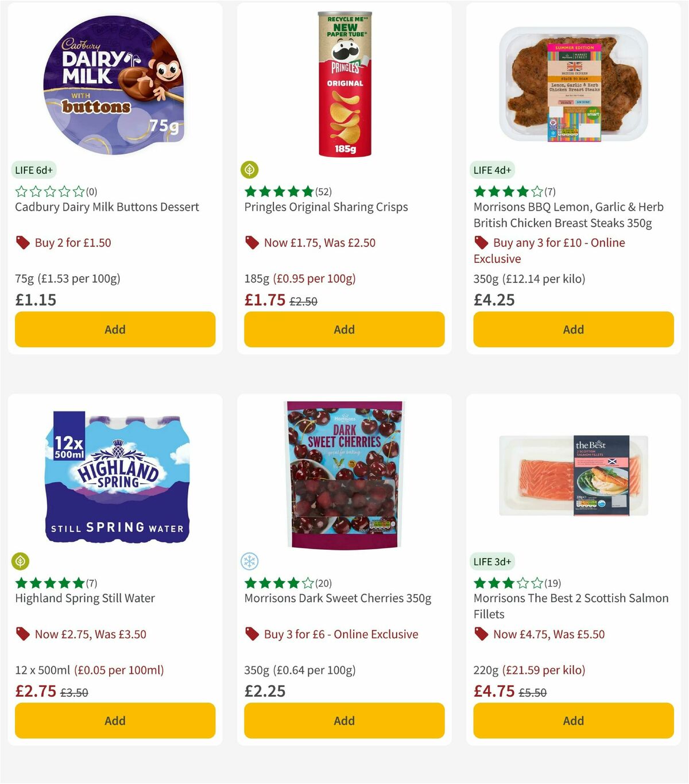
Task: Click the LIFE 6d+ badge on Cadbury dessert
Action: (x=33, y=170)
